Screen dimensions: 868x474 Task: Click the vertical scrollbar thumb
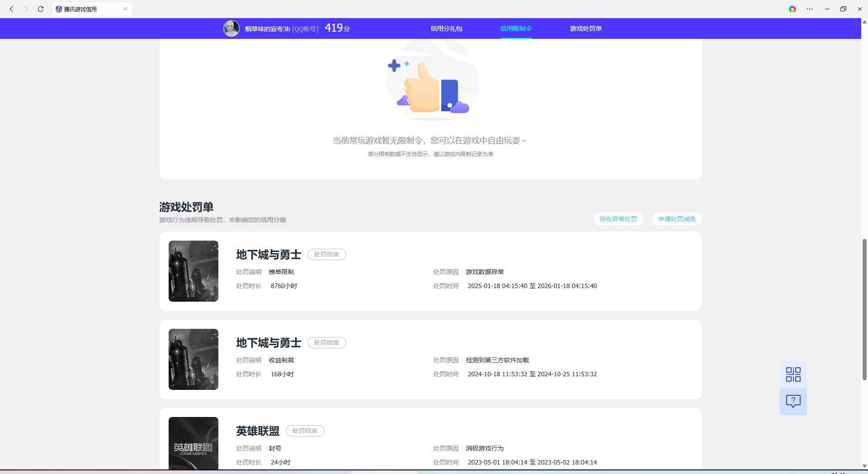(864, 309)
